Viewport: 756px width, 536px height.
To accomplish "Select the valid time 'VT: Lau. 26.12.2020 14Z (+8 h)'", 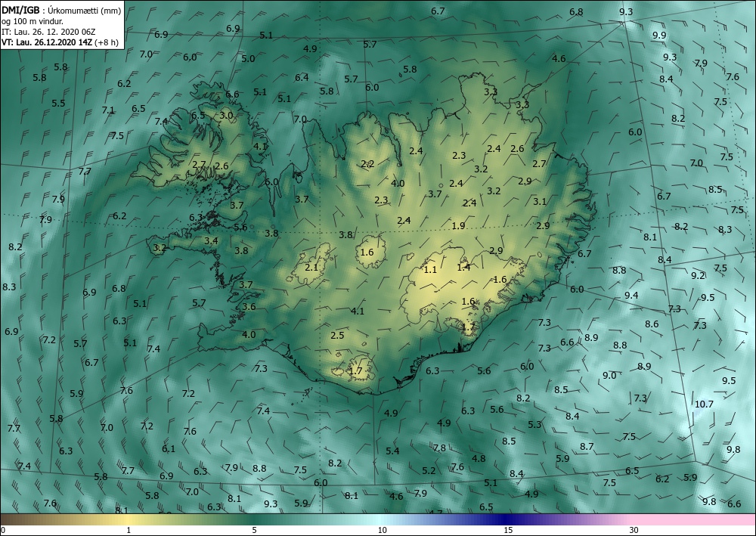I will 60,42.
